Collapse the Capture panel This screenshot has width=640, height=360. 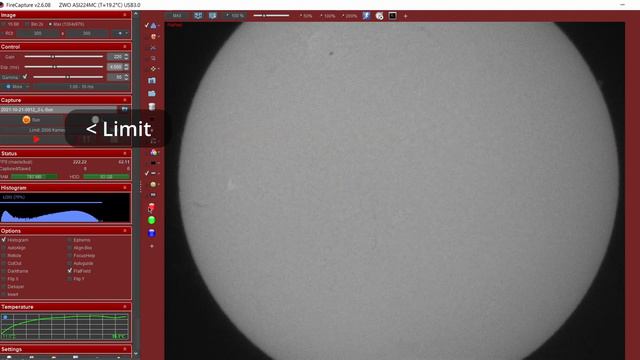(125, 100)
